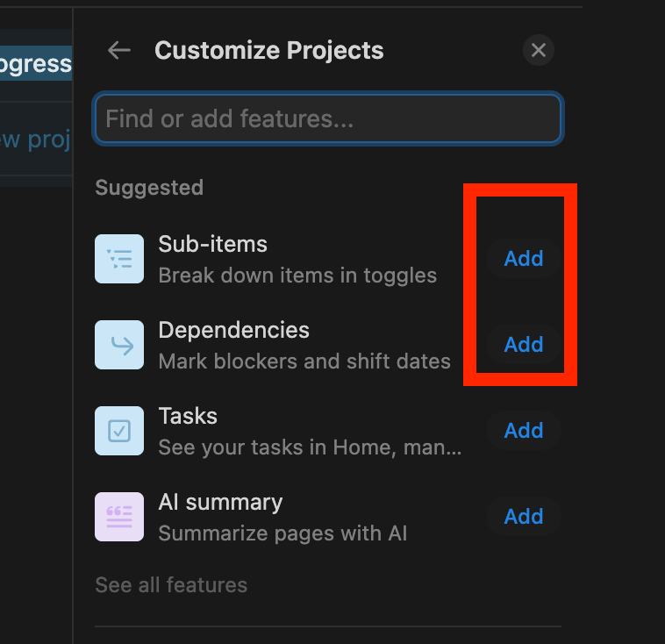The image size is (665, 644).
Task: Add the Dependencies feature
Action: tap(523, 345)
